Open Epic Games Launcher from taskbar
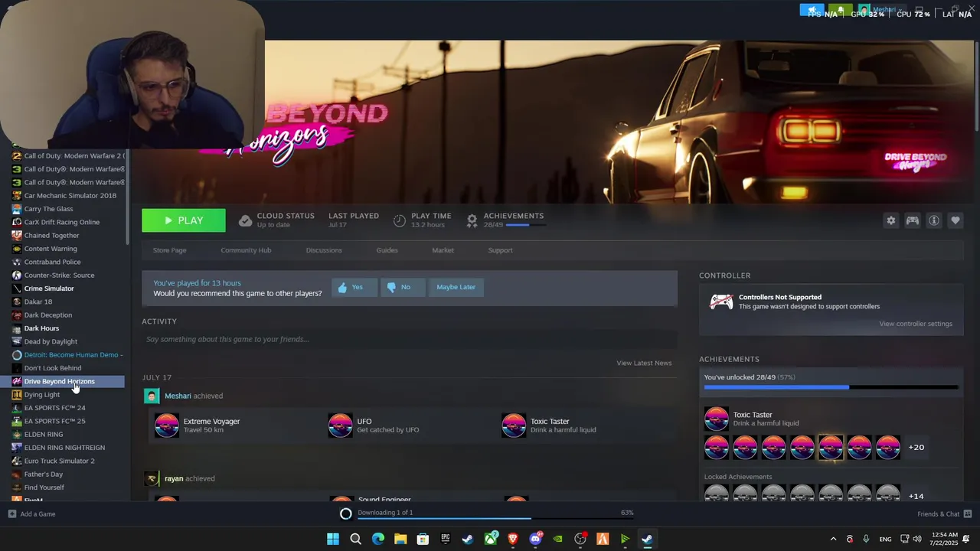Image resolution: width=980 pixels, height=551 pixels. click(x=445, y=539)
